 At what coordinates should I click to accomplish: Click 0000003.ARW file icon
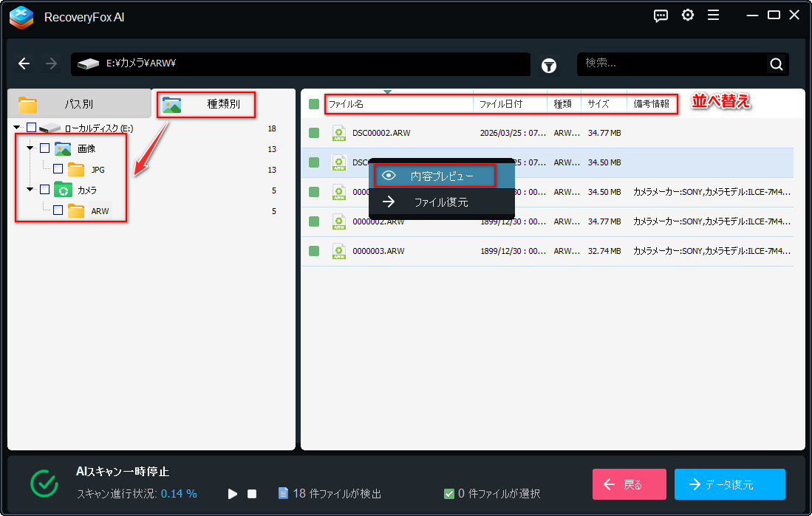click(x=339, y=251)
